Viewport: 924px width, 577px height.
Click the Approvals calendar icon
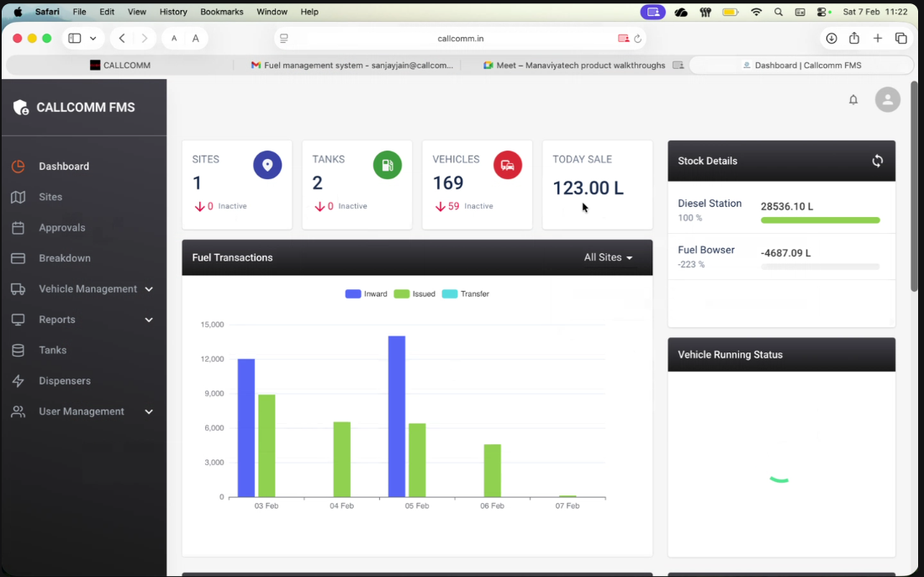17,227
